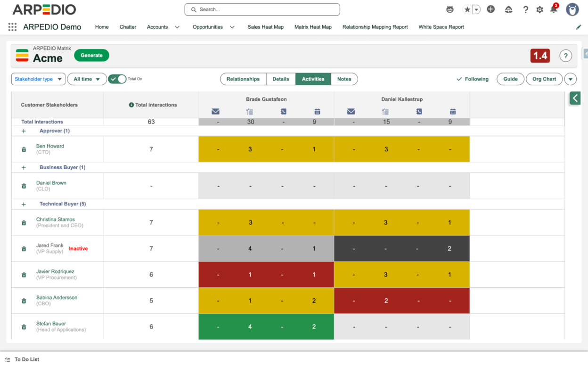Viewport: 588px width, 367px height.
Task: Click the green Generate button
Action: (91, 56)
